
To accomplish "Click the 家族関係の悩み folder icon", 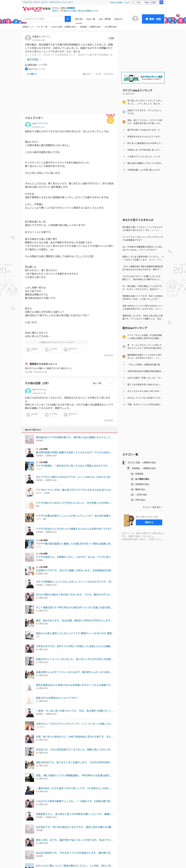I will 132,484.
